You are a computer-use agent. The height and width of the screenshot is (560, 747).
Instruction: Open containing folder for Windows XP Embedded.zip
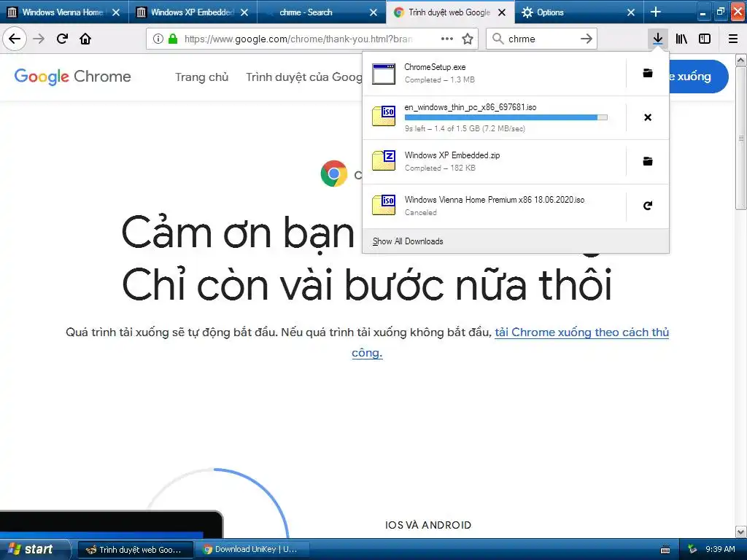[x=648, y=161]
